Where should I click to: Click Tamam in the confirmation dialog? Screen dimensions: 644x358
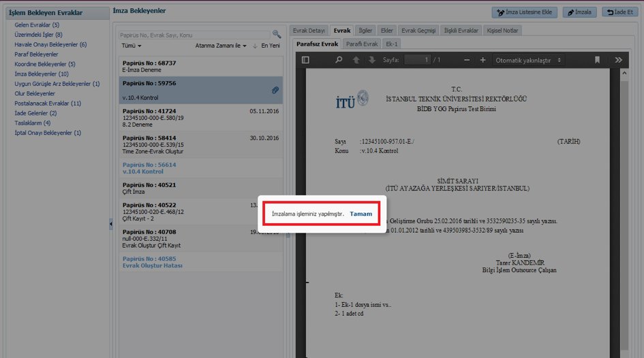(x=361, y=214)
